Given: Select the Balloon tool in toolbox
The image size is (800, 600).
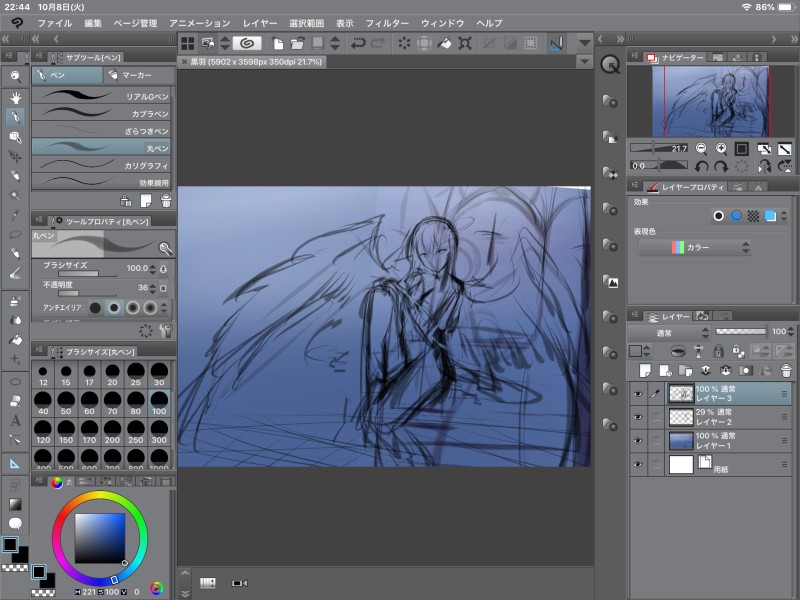Looking at the screenshot, I should click(15, 523).
